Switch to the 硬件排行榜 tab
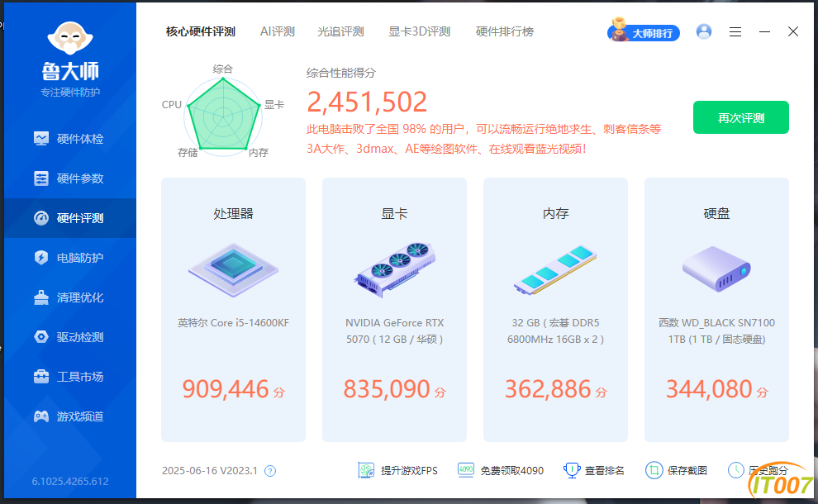818x504 pixels. tap(505, 32)
